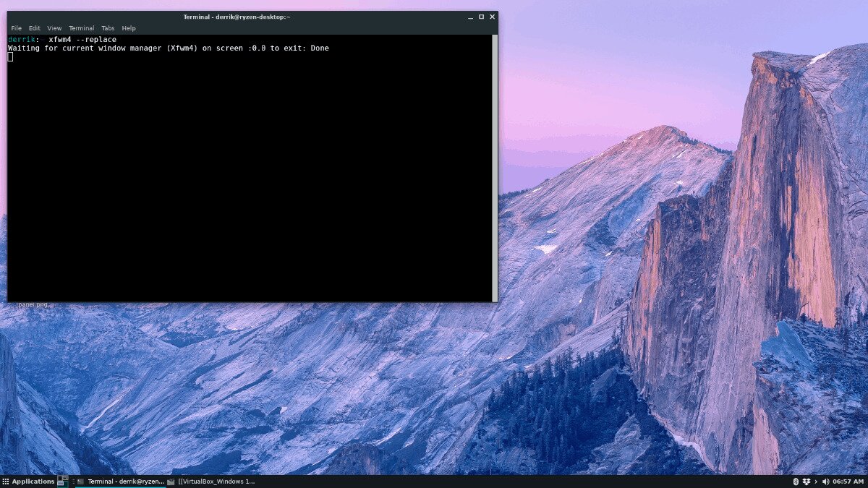
Task: Click the Applications grid icon
Action: tap(5, 481)
